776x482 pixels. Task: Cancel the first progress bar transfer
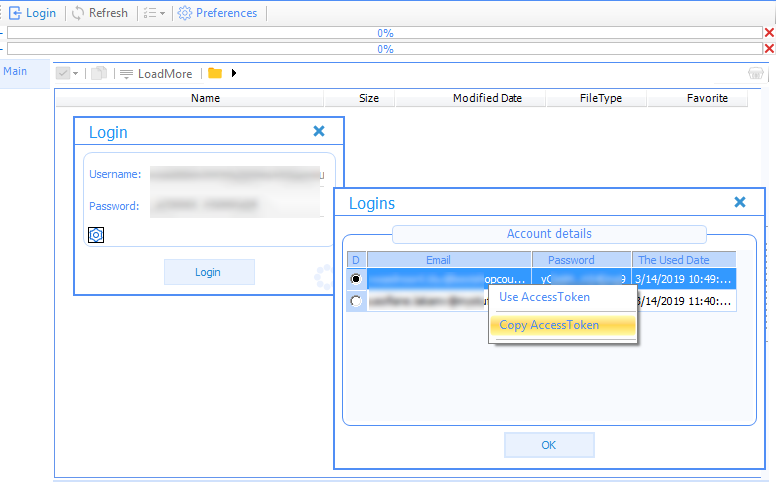click(x=769, y=33)
